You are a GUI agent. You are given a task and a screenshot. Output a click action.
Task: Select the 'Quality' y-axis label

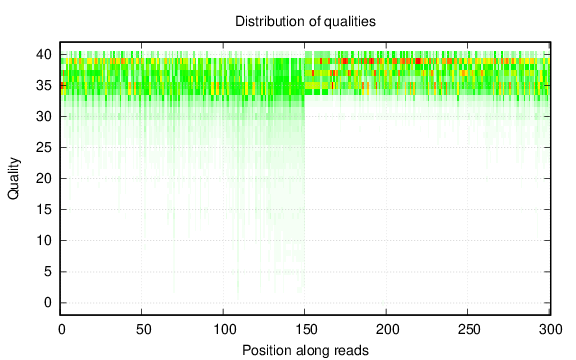tap(13, 178)
